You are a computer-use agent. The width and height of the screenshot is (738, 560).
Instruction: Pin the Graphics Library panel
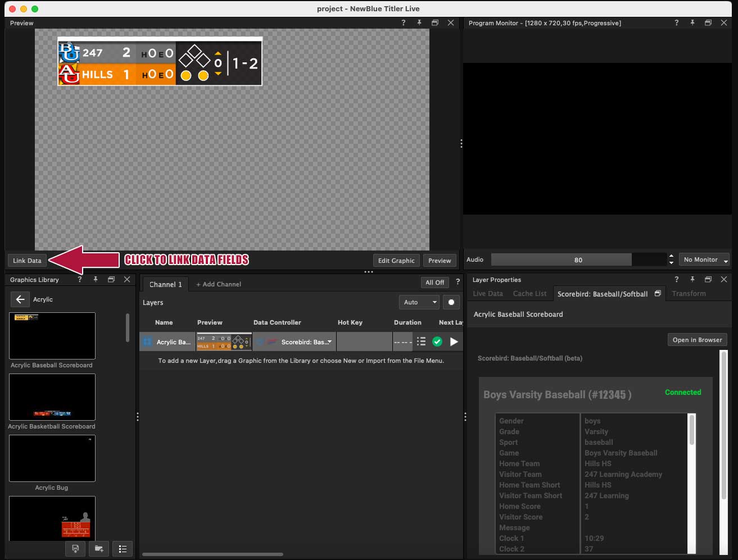point(96,279)
